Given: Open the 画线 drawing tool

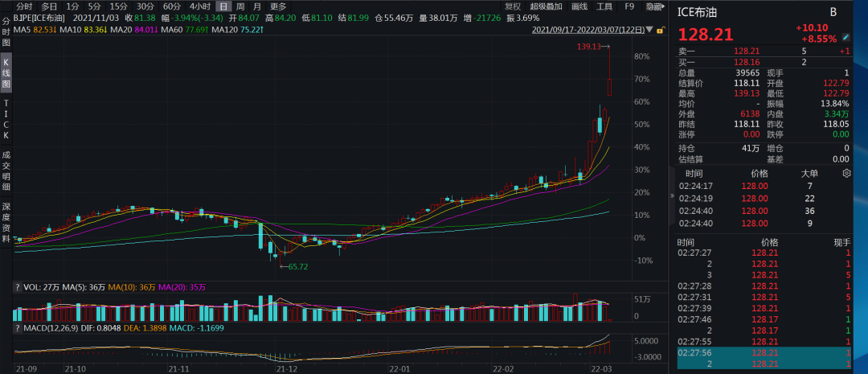Looking at the screenshot, I should point(579,6).
